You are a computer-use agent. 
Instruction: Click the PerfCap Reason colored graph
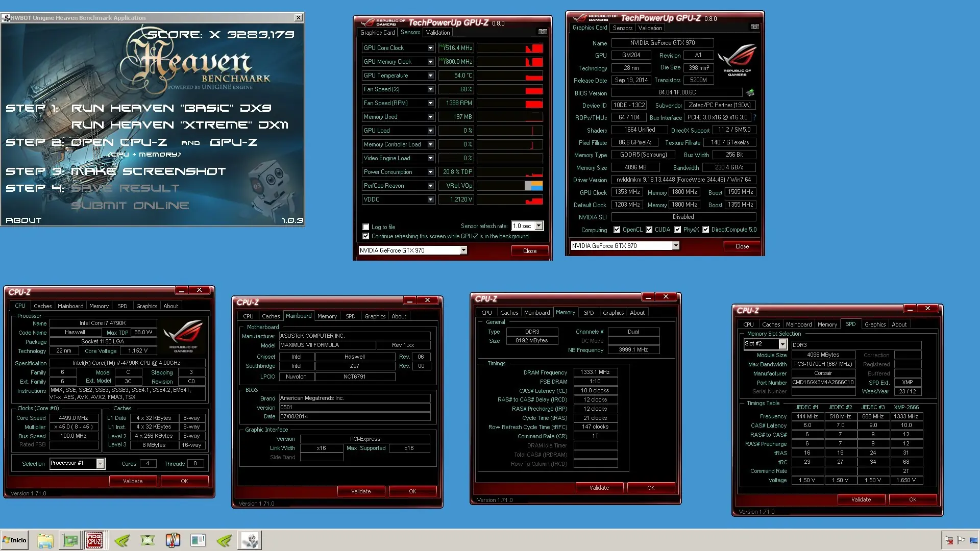coord(509,186)
